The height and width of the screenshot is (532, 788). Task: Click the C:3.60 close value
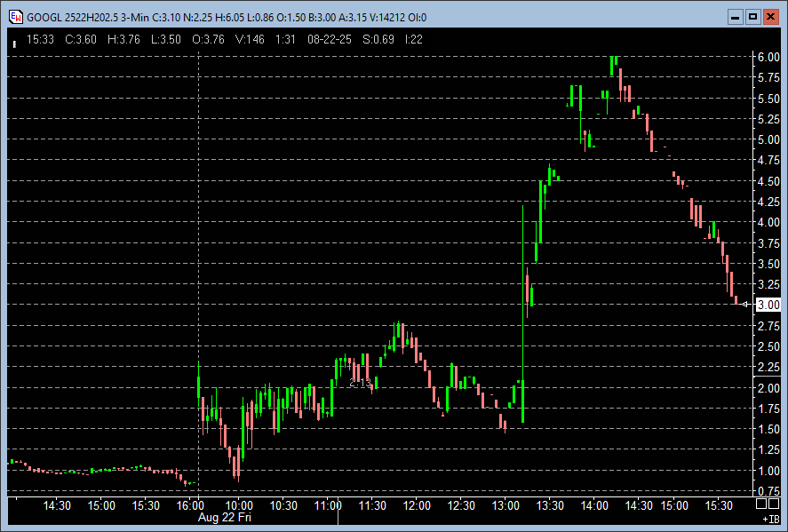[x=81, y=40]
